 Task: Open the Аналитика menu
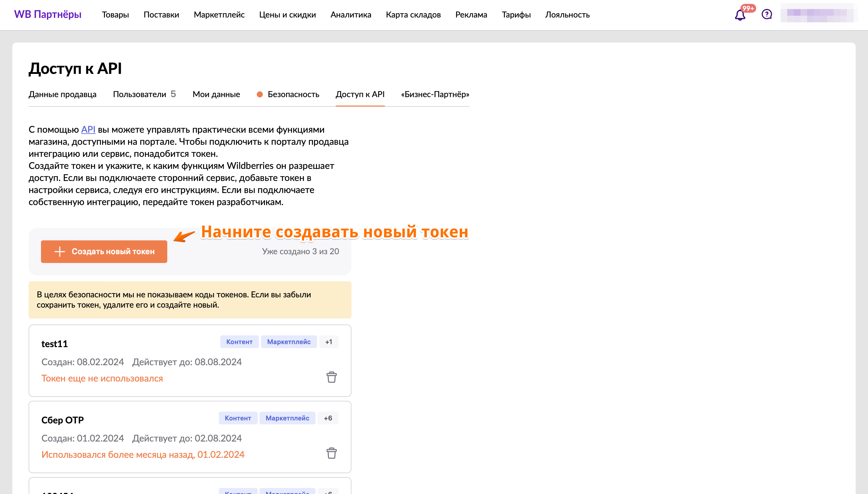(351, 14)
